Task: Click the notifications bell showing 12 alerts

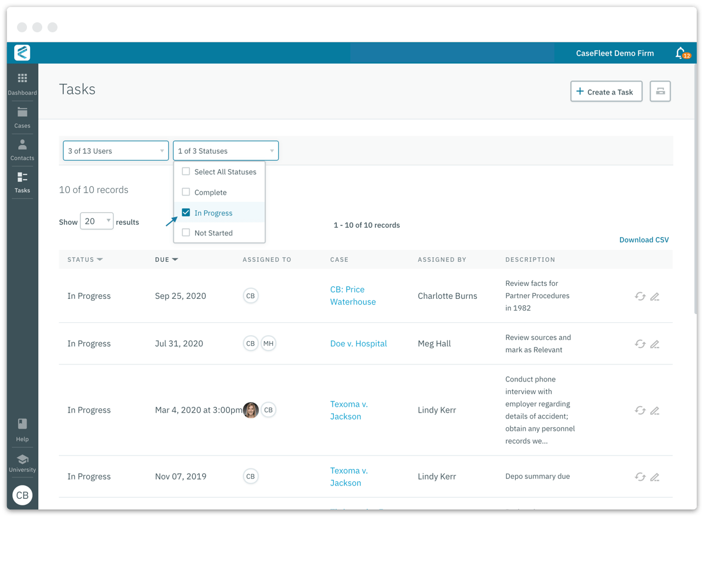Action: [681, 53]
